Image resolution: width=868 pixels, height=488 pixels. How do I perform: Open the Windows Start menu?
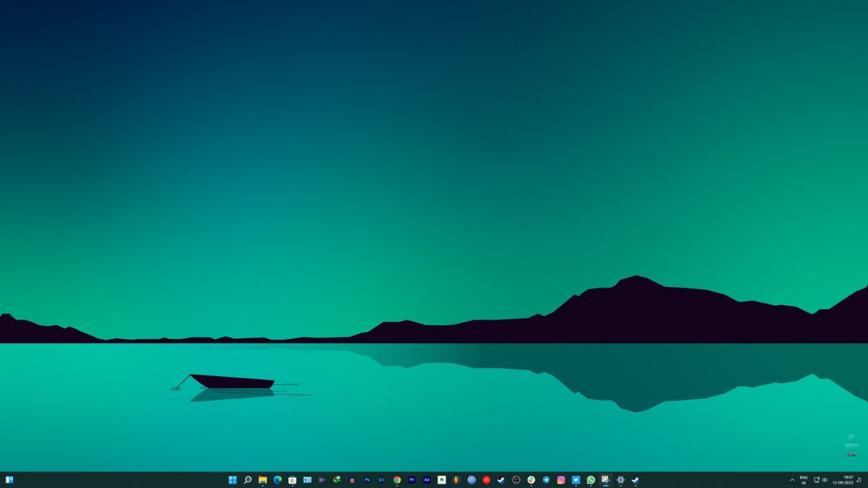[x=232, y=480]
